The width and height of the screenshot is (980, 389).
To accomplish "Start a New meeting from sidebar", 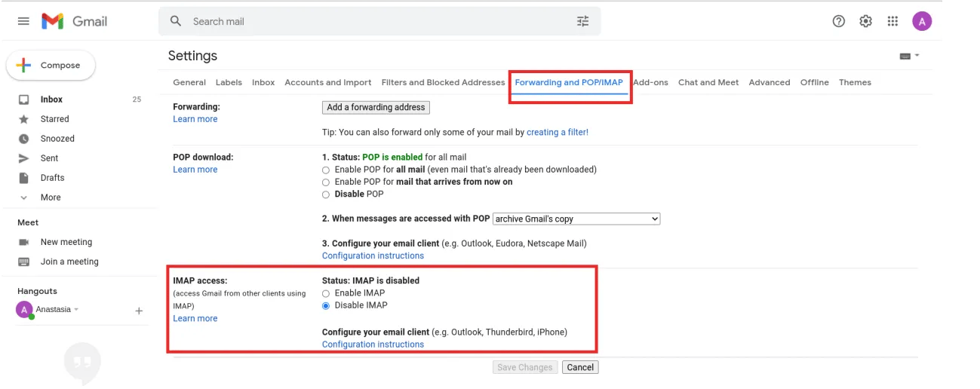I will [x=66, y=242].
